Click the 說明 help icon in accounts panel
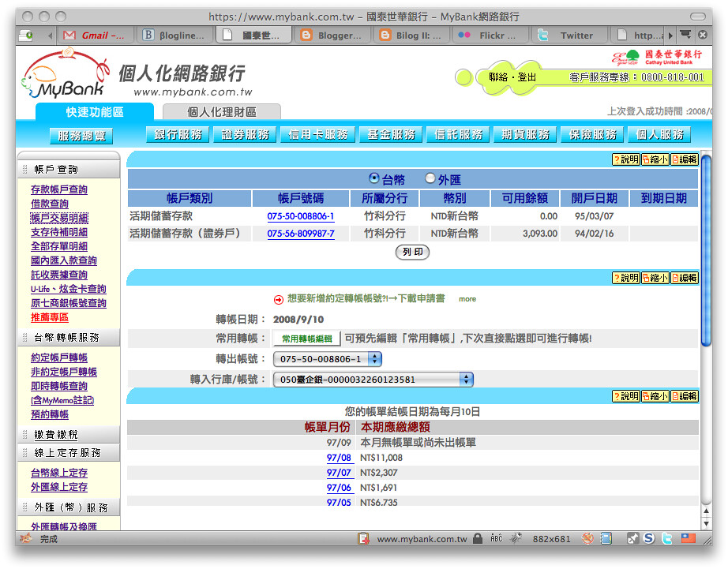Screen dimensions: 728x569 (625, 159)
